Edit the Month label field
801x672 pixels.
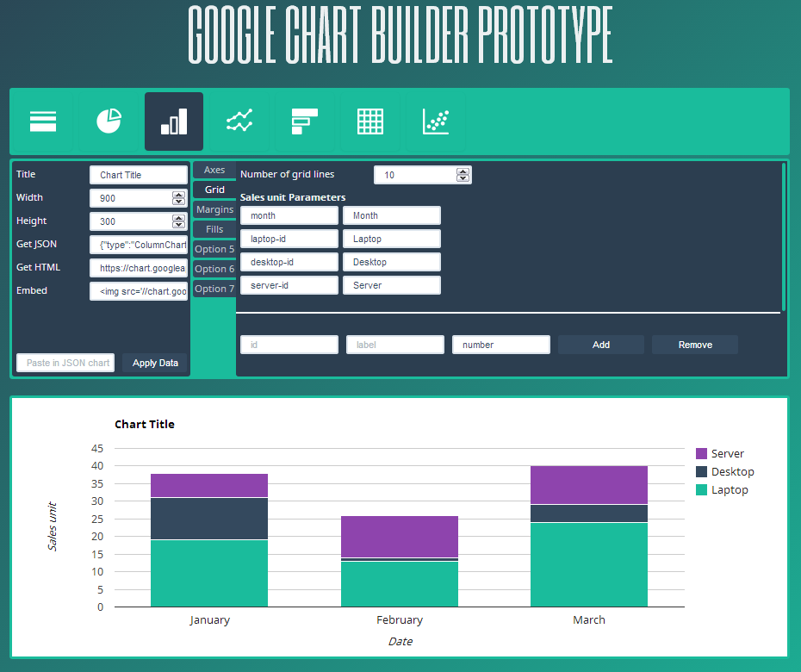tap(391, 215)
